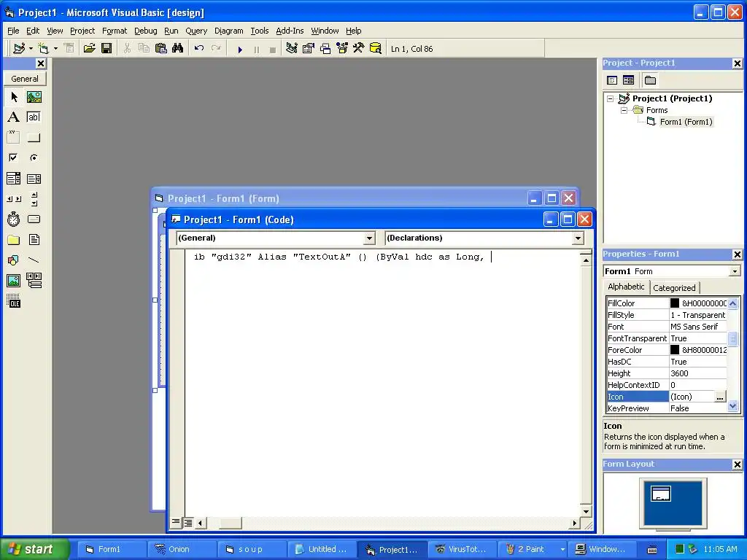Click the Add Form toolbar icon
The height and width of the screenshot is (560, 747).
coord(43,49)
